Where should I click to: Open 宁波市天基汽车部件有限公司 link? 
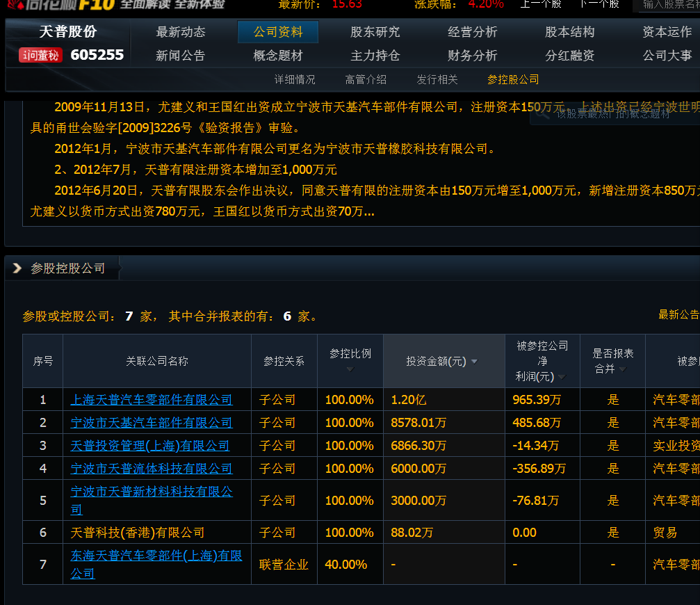coord(152,422)
